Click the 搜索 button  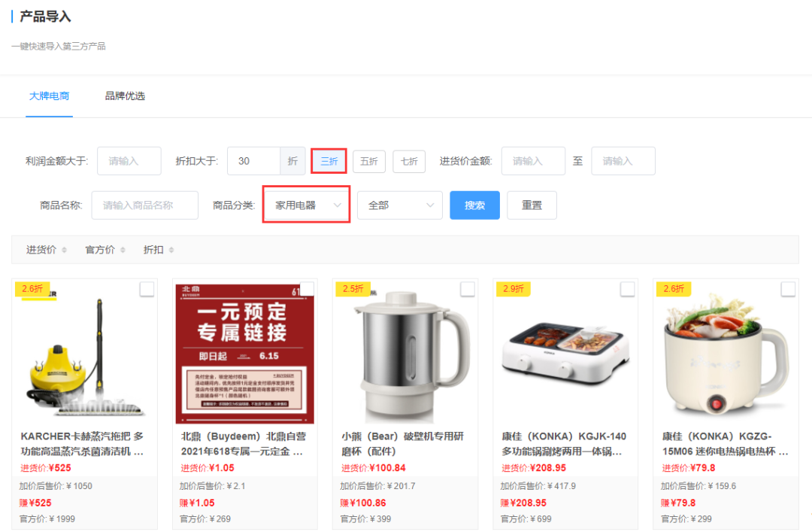click(475, 205)
